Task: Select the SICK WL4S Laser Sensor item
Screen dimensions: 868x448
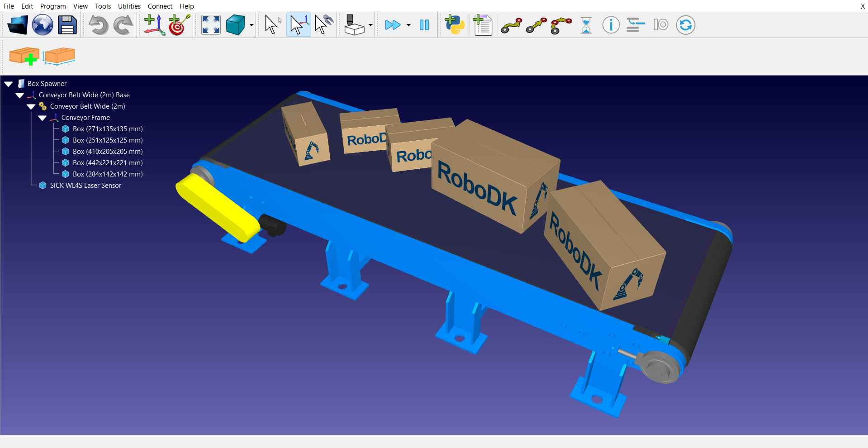Action: point(85,186)
